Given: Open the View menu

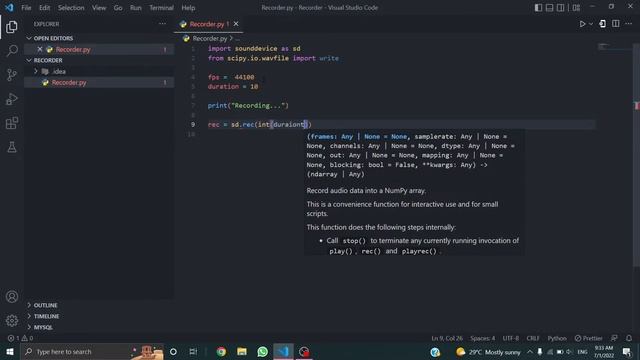Looking at the screenshot, I should pos(99,8).
